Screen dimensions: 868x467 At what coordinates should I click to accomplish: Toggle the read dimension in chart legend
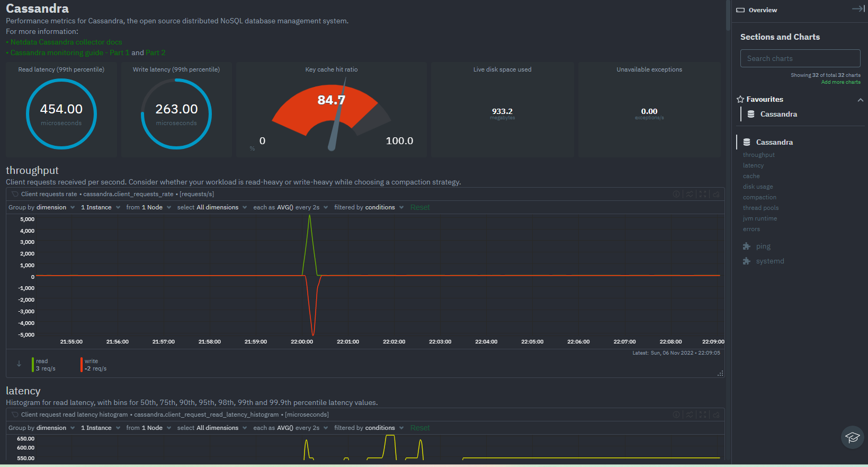coord(42,365)
